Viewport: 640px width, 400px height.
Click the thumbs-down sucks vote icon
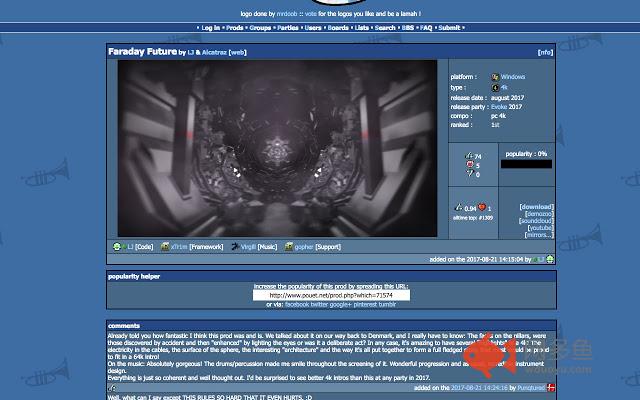coord(470,173)
